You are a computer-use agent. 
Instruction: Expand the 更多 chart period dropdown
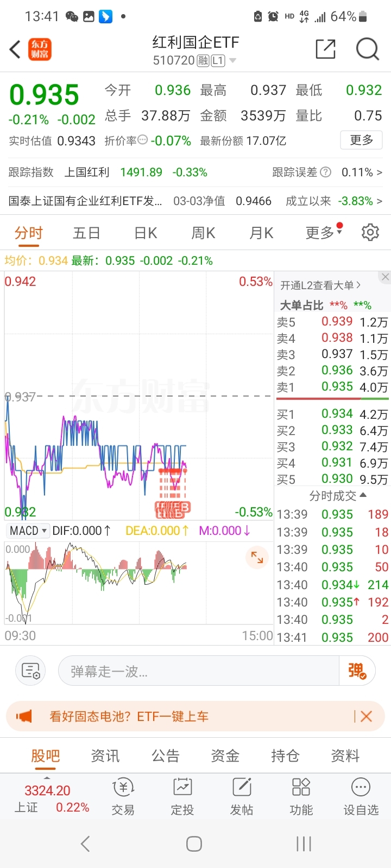324,233
